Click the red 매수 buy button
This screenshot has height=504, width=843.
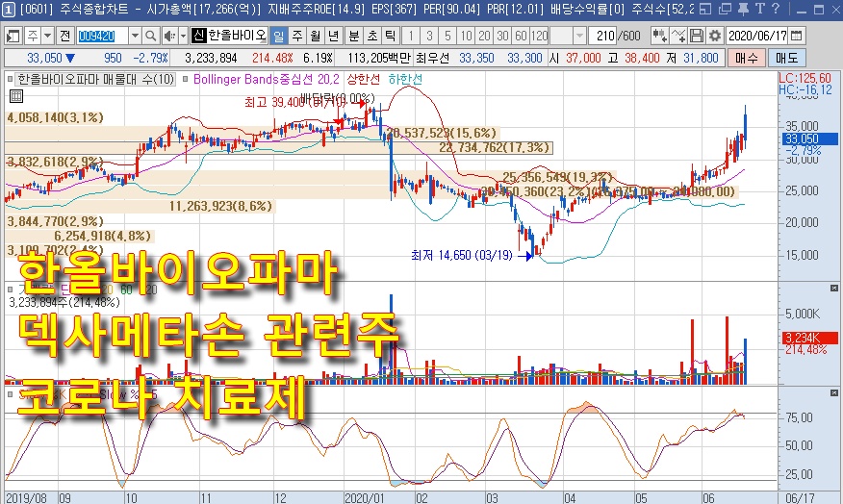pos(746,58)
